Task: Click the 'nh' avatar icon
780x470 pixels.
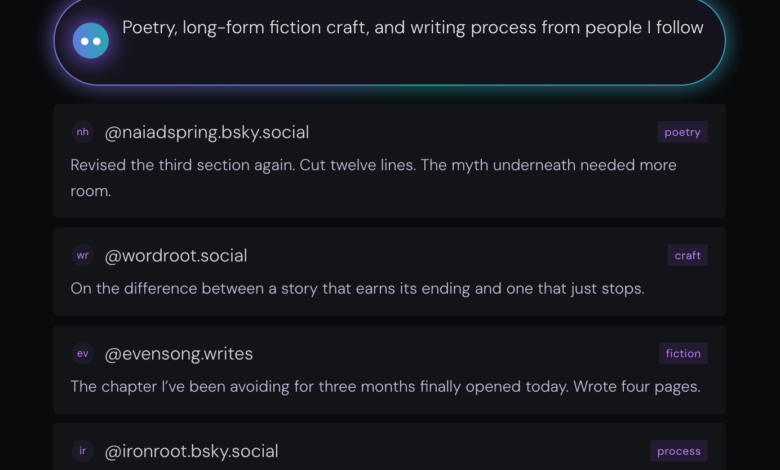Action: pyautogui.click(x=83, y=132)
